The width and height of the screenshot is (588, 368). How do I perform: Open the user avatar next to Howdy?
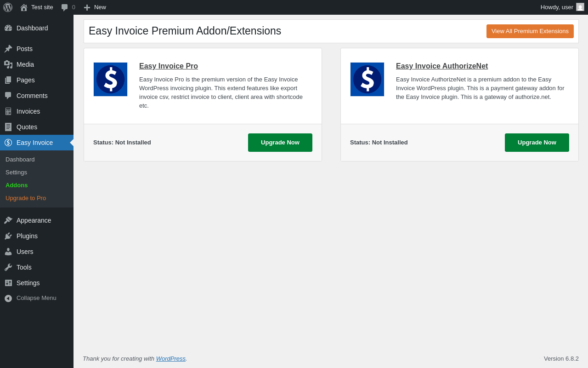(x=580, y=7)
